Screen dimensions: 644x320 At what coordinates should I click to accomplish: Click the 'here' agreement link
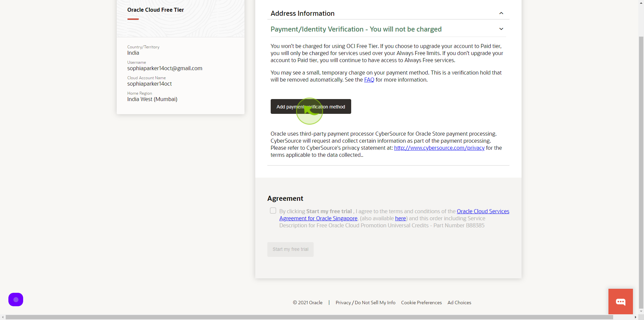(x=400, y=218)
